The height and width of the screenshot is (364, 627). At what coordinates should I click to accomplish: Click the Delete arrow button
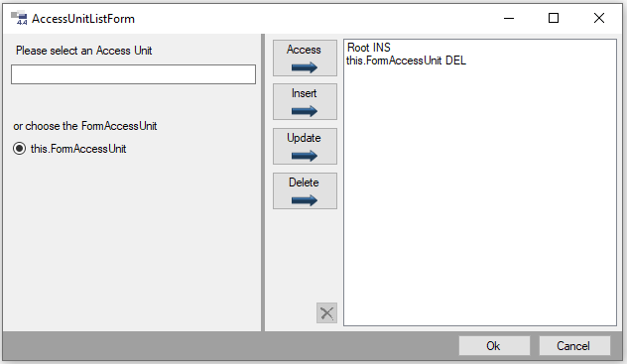pos(305,191)
